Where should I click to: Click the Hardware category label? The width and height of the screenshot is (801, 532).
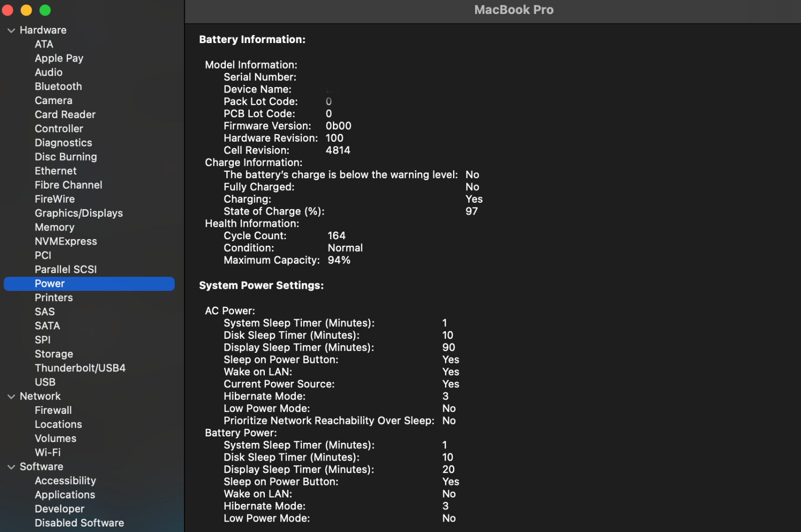[x=43, y=30]
